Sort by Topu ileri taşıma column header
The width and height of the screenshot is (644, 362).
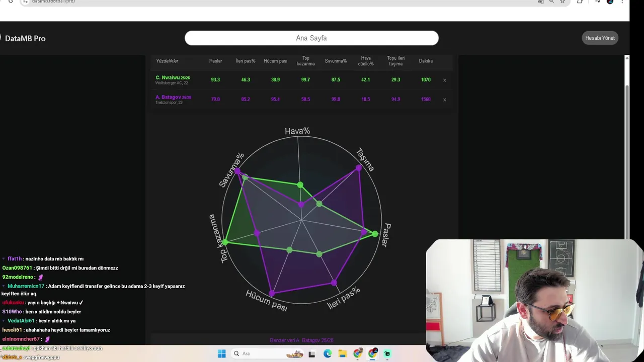395,61
